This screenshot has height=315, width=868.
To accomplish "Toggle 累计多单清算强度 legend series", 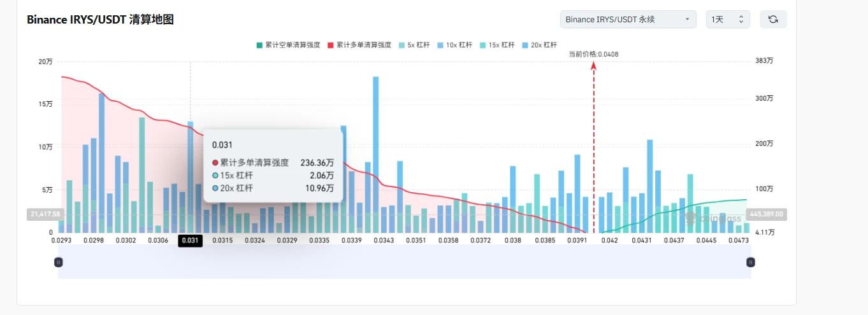I will (x=359, y=45).
